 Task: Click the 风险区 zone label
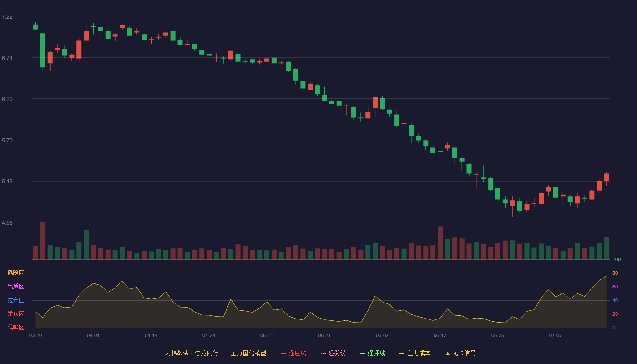(15, 273)
